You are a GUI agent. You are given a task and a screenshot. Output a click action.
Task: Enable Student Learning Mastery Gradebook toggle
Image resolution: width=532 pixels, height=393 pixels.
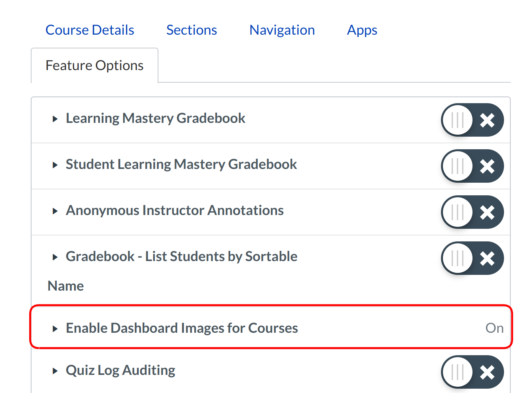(x=472, y=166)
